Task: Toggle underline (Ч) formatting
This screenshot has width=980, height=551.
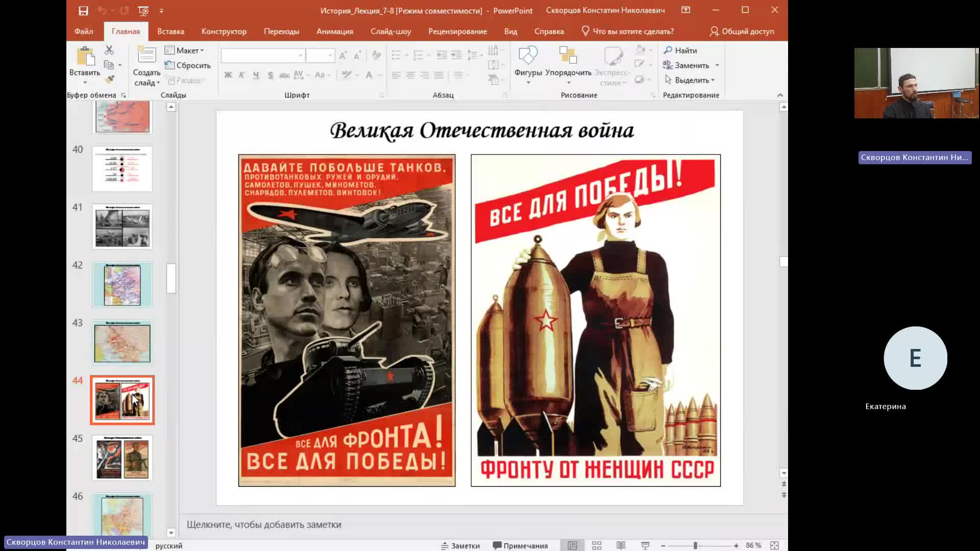Action: 256,75
